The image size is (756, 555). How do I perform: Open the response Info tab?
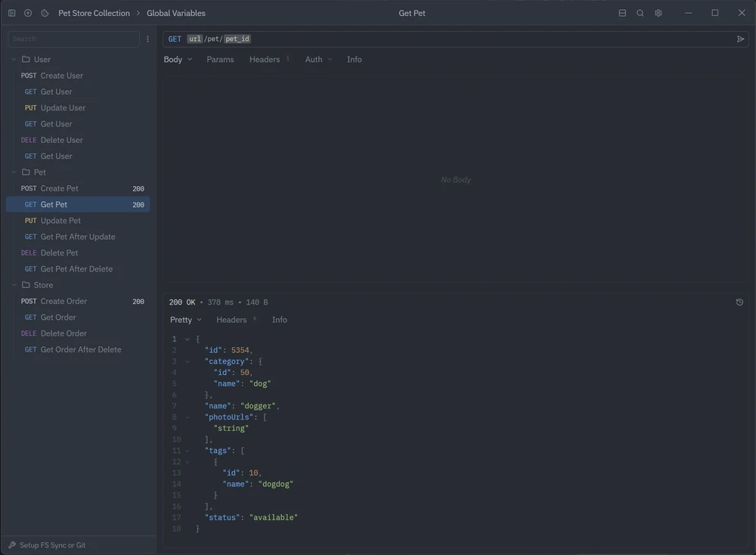coord(280,320)
